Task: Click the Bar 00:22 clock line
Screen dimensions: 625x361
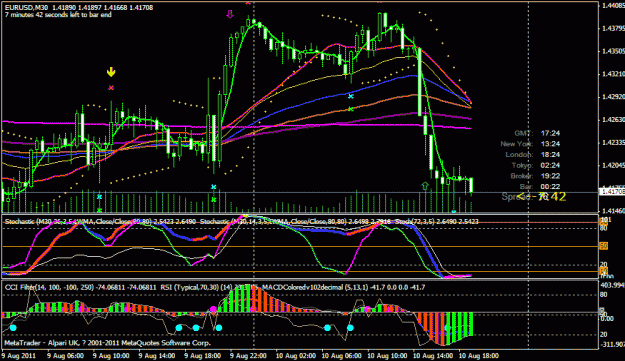Action: click(x=540, y=186)
